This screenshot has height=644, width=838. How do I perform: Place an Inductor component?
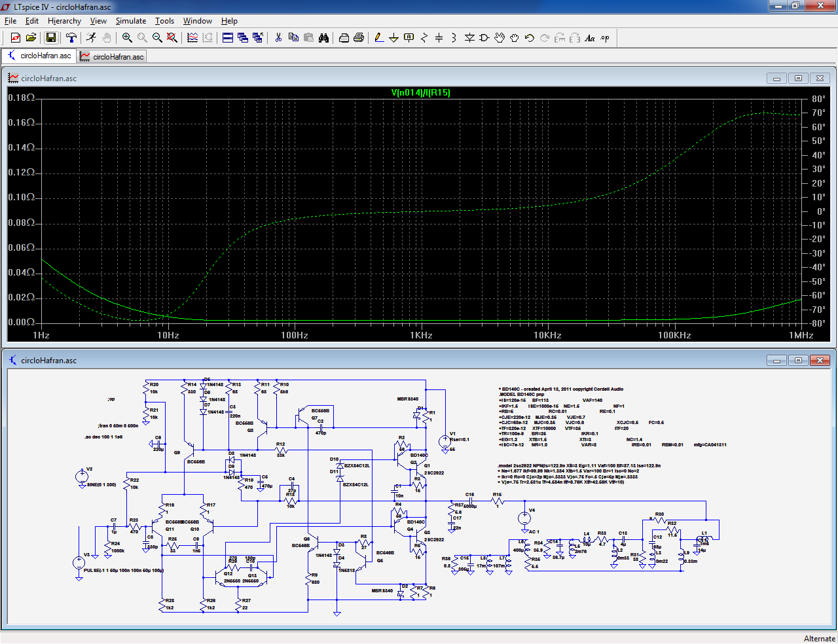(x=454, y=38)
